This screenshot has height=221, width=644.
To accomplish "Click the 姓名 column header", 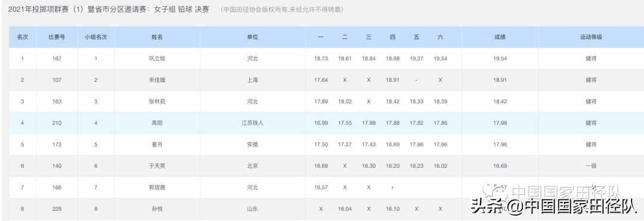I will pos(157,37).
